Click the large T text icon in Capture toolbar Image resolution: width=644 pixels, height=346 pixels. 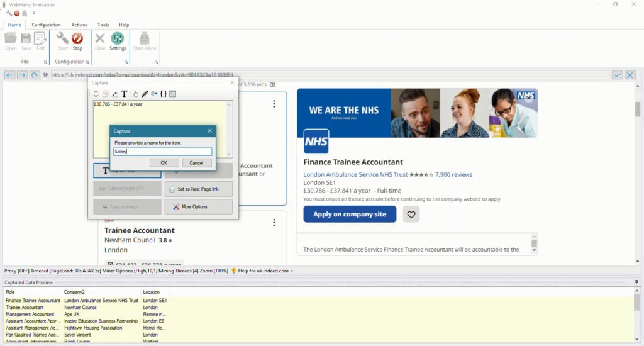(125, 94)
